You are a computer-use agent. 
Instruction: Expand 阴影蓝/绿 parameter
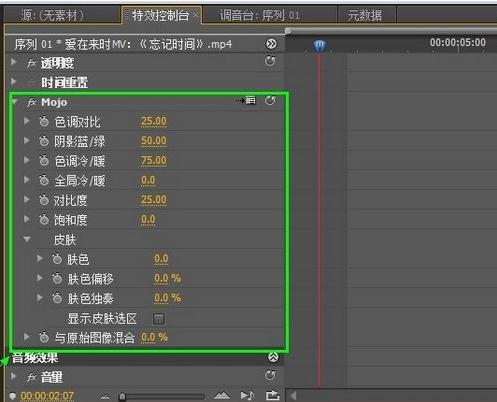coord(27,141)
